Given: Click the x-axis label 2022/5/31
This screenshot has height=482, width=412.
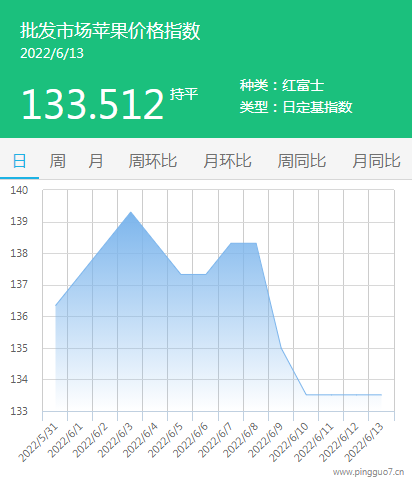Looking at the screenshot, I should pos(38,443).
